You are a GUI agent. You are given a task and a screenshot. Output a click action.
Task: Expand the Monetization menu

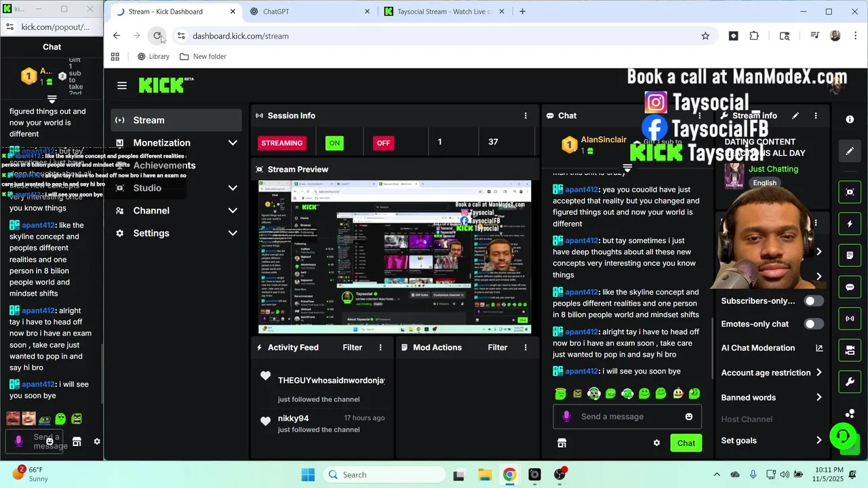pyautogui.click(x=176, y=143)
